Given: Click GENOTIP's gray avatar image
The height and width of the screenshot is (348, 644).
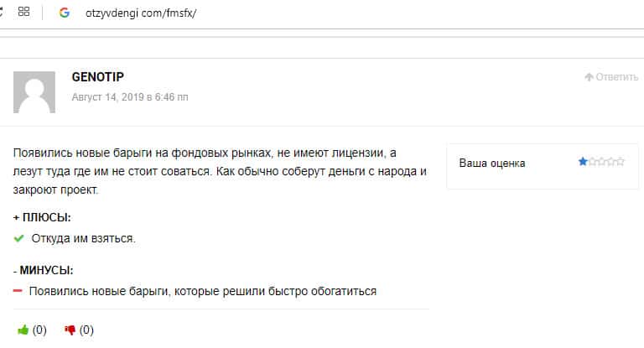Looking at the screenshot, I should [x=34, y=92].
